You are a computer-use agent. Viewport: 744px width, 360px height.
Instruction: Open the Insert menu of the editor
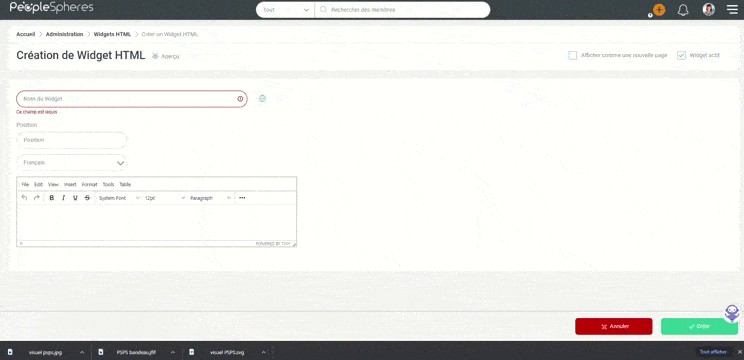[x=70, y=185]
